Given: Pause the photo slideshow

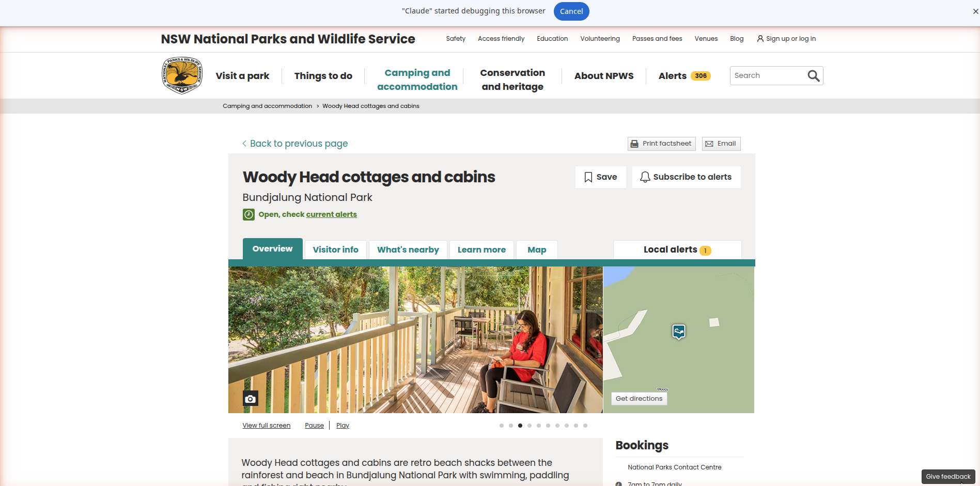Looking at the screenshot, I should click(314, 426).
